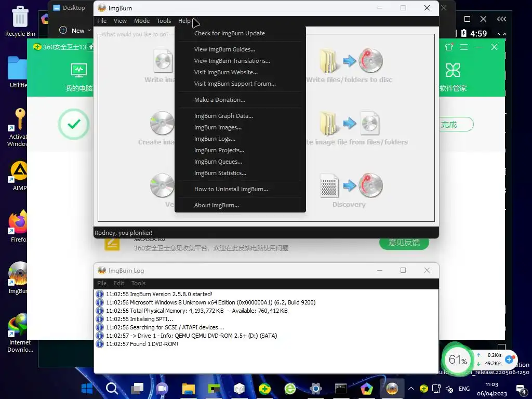Screen dimensions: 532x399
Task: Show hidden system tray icons chevron
Action: 411,389
